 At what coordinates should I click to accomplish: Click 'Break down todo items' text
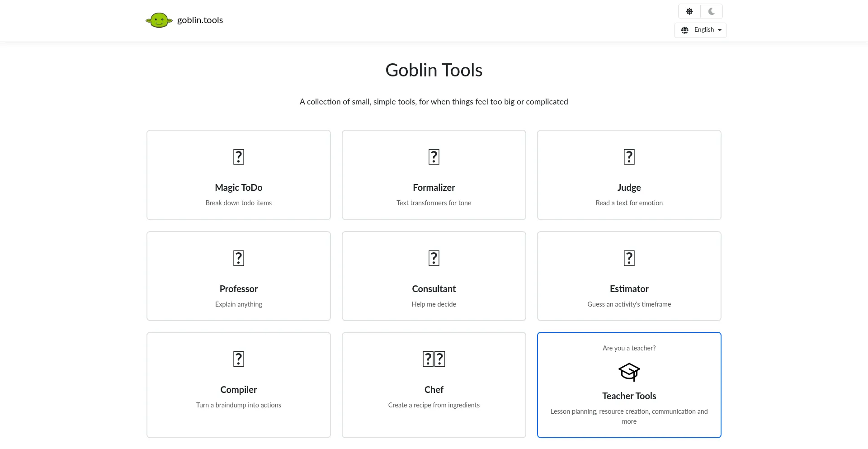click(x=239, y=203)
